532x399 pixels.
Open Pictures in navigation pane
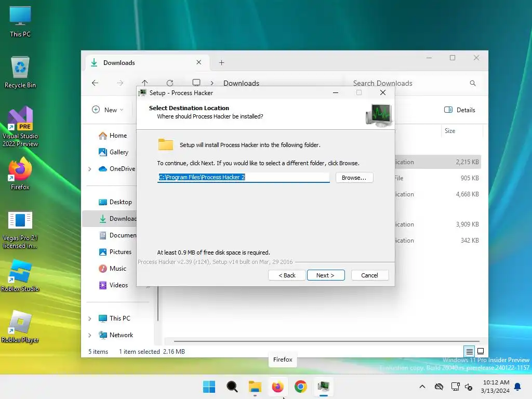click(x=115, y=252)
